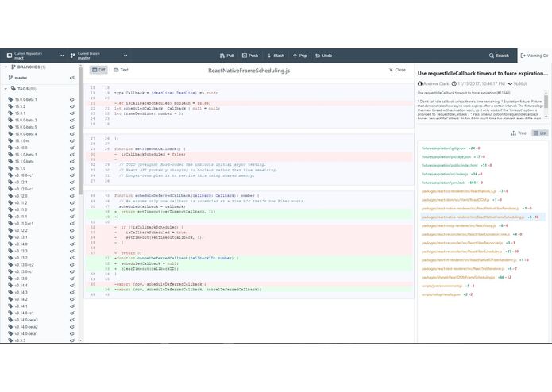
Task: Open fixtures/expiration/package.json in file list
Action: point(446,157)
